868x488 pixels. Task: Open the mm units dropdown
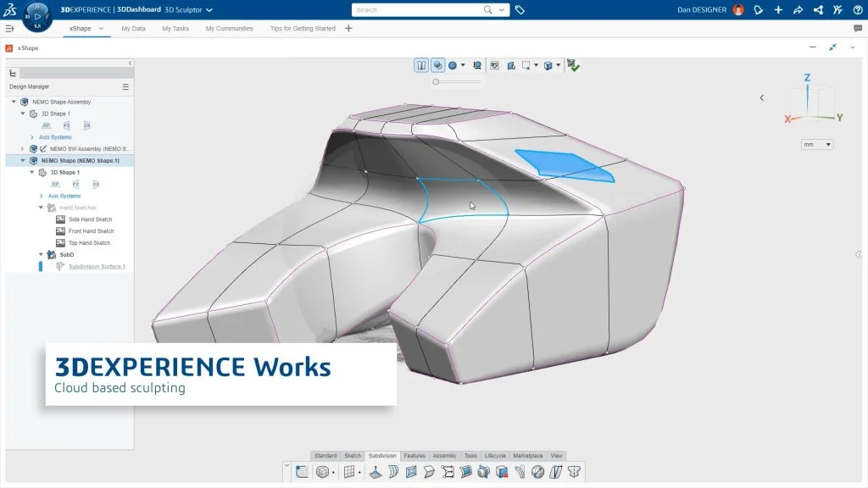[818, 145]
